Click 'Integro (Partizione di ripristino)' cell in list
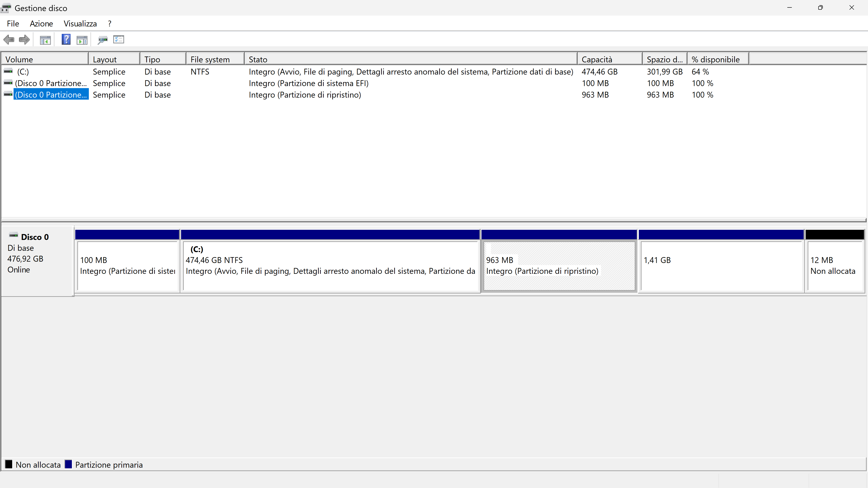Viewport: 868px width, 488px height. (x=305, y=95)
